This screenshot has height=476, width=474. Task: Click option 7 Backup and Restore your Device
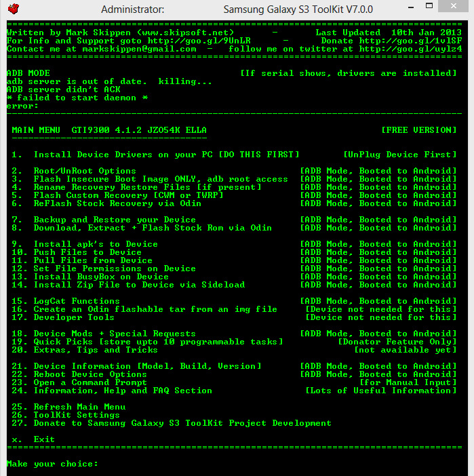point(104,220)
